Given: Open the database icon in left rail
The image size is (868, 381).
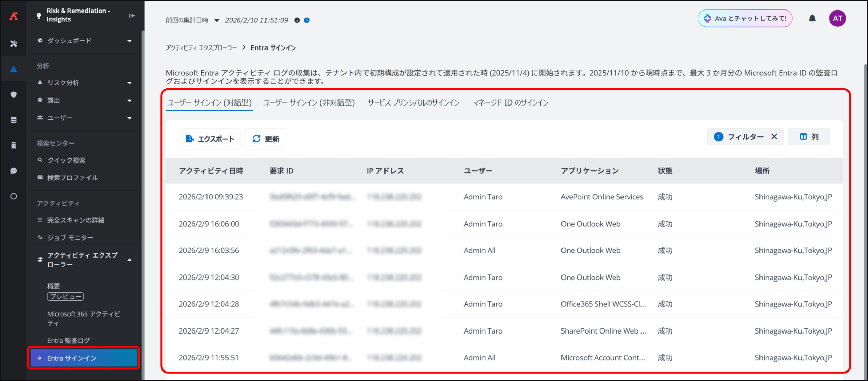Looking at the screenshot, I should pyautogui.click(x=13, y=120).
